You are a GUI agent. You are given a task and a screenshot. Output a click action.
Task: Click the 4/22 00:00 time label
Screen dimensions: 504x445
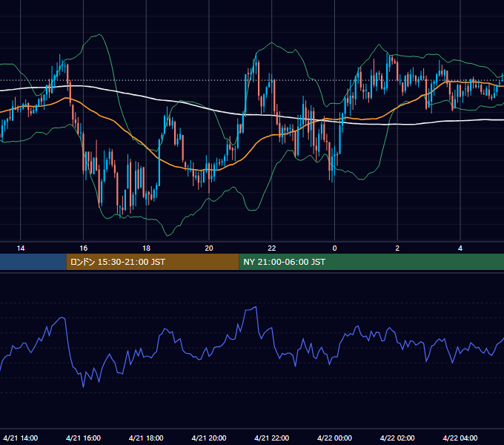pyautogui.click(x=334, y=438)
